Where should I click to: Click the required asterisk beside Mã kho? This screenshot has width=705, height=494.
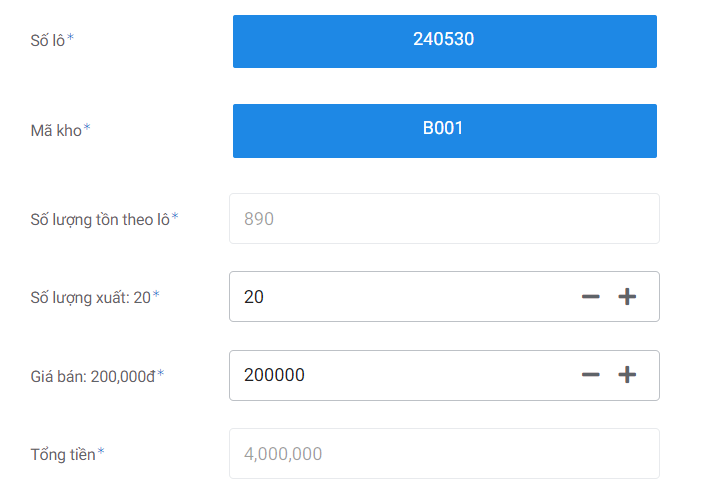point(87,128)
